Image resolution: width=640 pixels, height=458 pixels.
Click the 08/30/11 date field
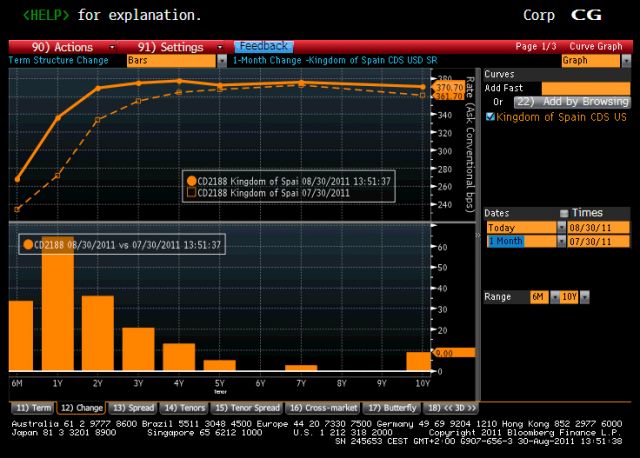598,227
